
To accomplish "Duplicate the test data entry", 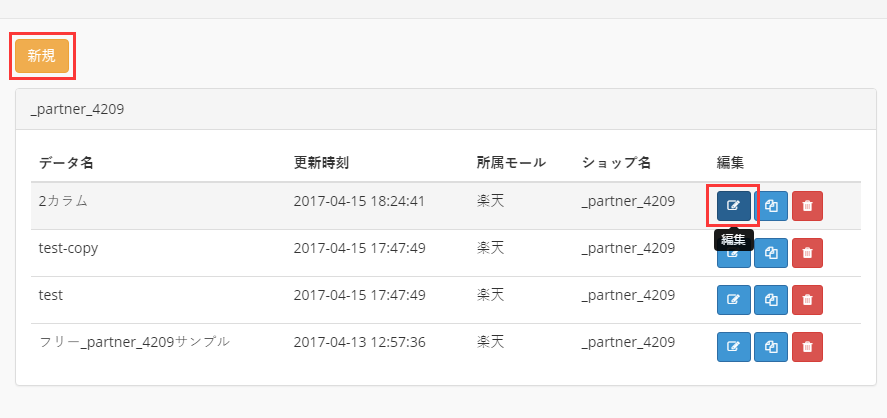I will (x=771, y=299).
